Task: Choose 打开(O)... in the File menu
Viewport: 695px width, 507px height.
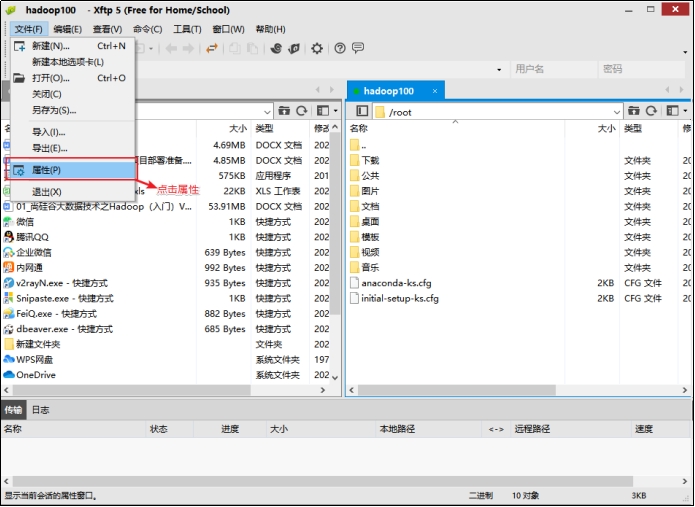Action: [x=72, y=78]
